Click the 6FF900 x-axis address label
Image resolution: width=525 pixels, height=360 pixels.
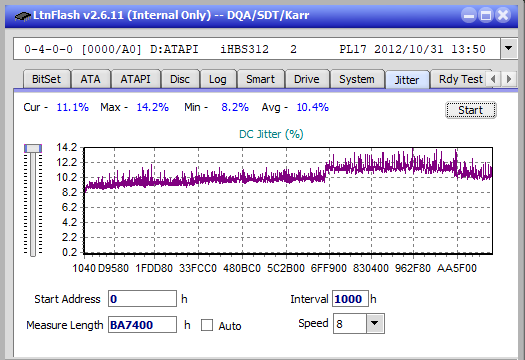pos(328,268)
